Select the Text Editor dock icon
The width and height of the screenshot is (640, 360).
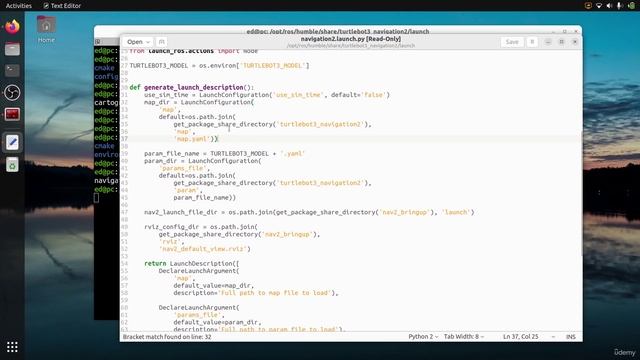[12, 142]
